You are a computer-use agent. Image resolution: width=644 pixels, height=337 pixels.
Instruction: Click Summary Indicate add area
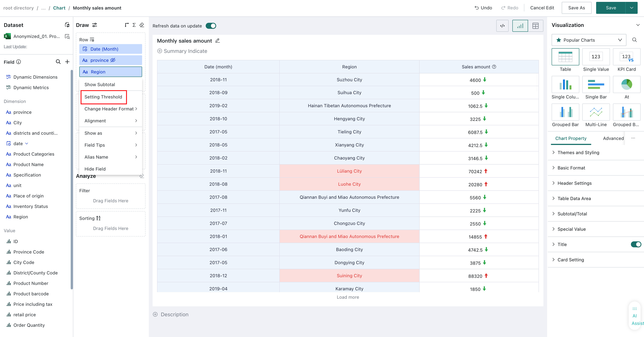[x=182, y=51]
